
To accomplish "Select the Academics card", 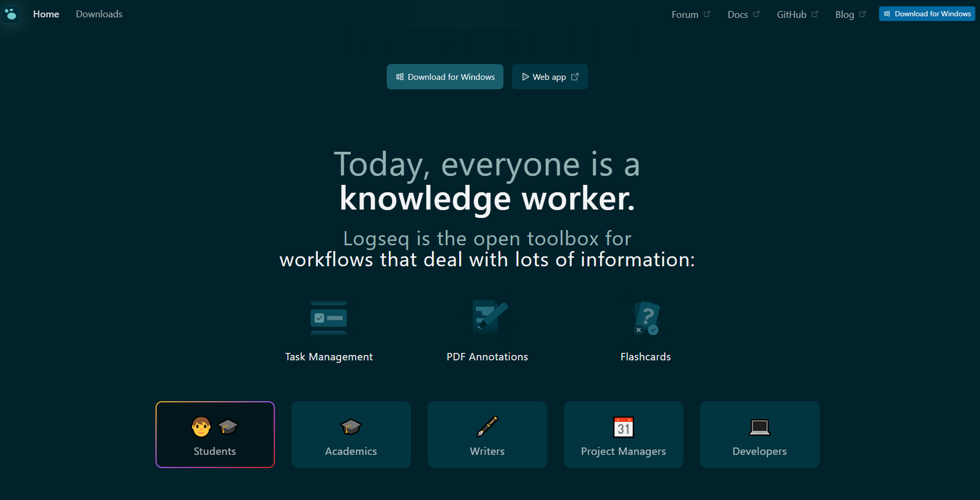I will click(x=351, y=435).
